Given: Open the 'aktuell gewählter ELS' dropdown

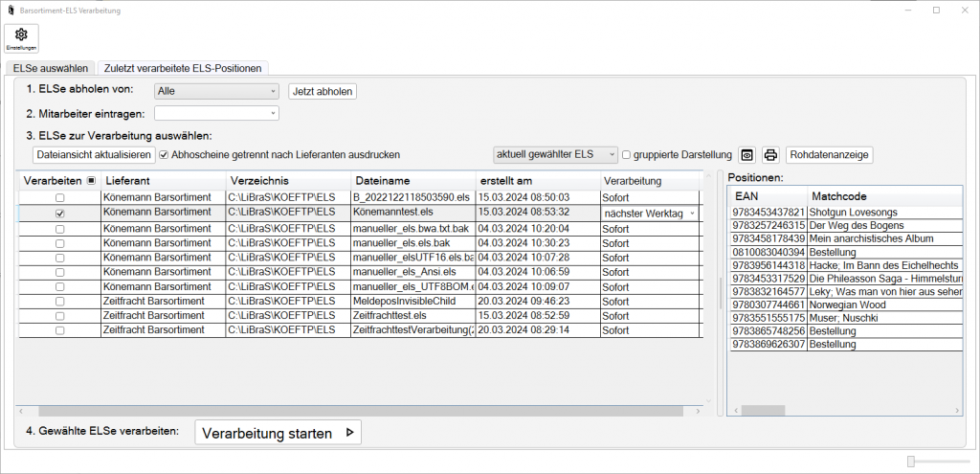Looking at the screenshot, I should coord(554,154).
